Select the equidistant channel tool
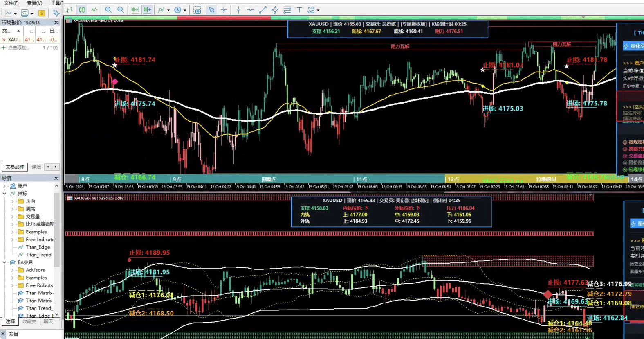Viewport: 644px width, 339px height. 275,10
